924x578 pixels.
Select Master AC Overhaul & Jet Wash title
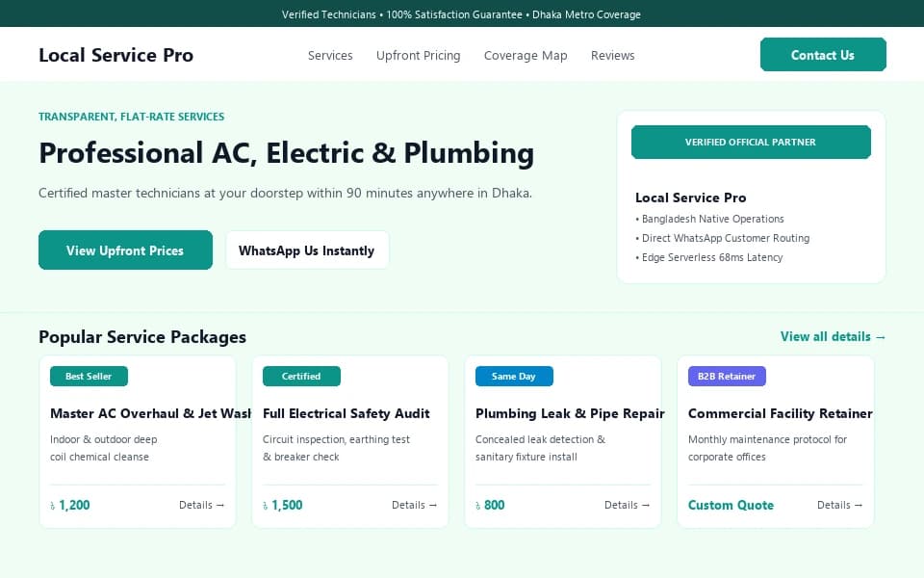pos(151,413)
